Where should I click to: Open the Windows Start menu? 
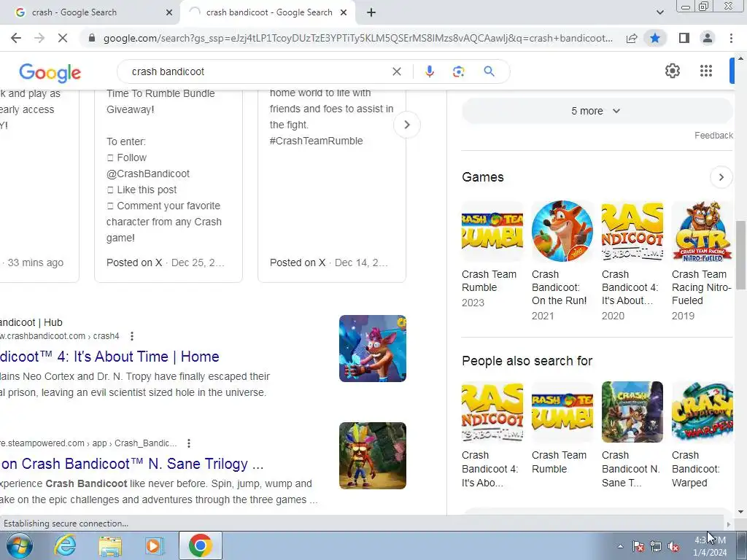pos(20,545)
